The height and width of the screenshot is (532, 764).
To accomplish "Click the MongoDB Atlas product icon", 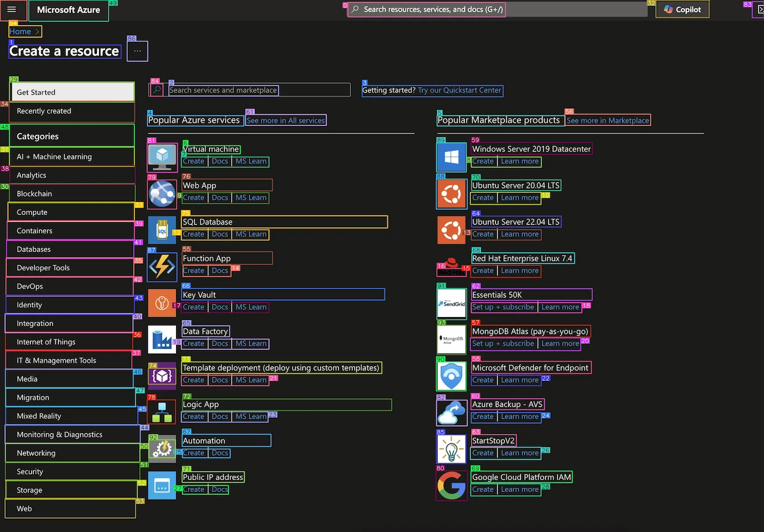I will point(451,339).
